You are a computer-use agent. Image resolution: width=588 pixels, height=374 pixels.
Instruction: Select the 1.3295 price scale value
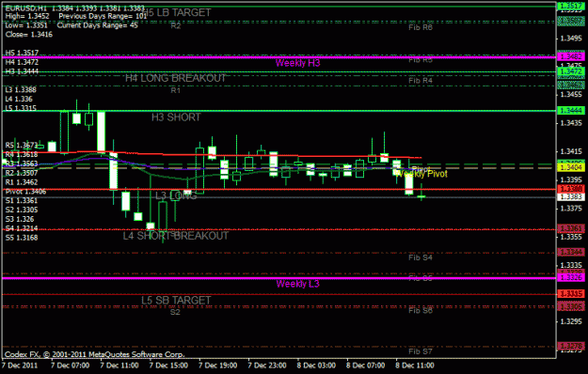coord(571,321)
